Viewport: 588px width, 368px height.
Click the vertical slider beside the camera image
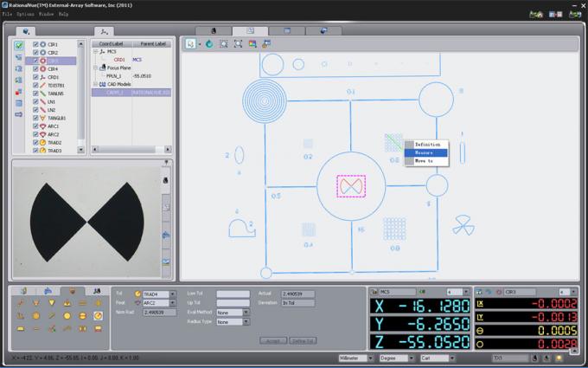pos(166,222)
